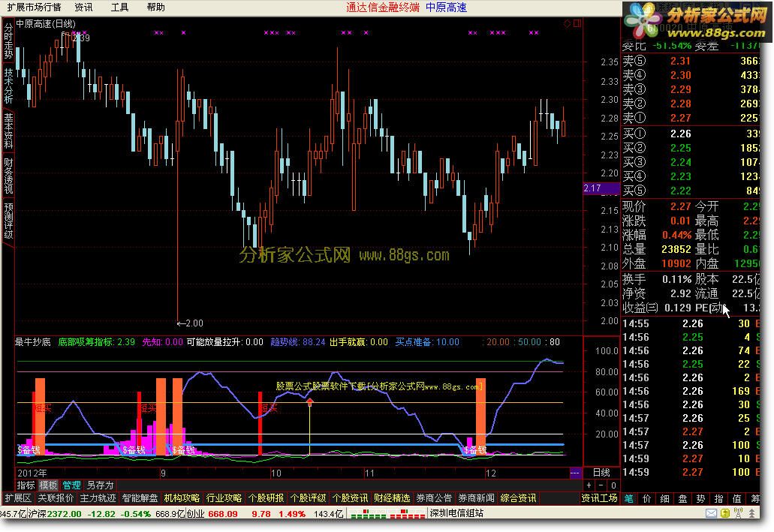Open the 扩展区 bottom tab
774x532 pixels.
(x=18, y=498)
